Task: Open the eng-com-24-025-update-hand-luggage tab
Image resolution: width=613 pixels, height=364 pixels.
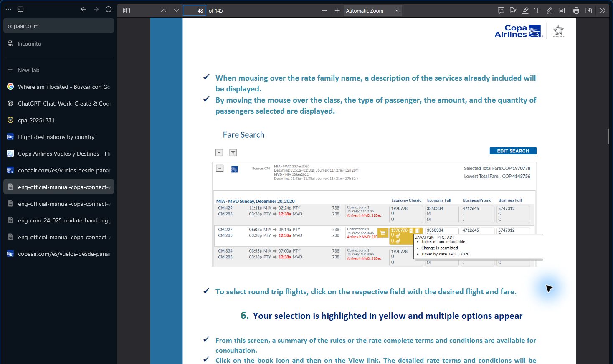Action: click(58, 220)
